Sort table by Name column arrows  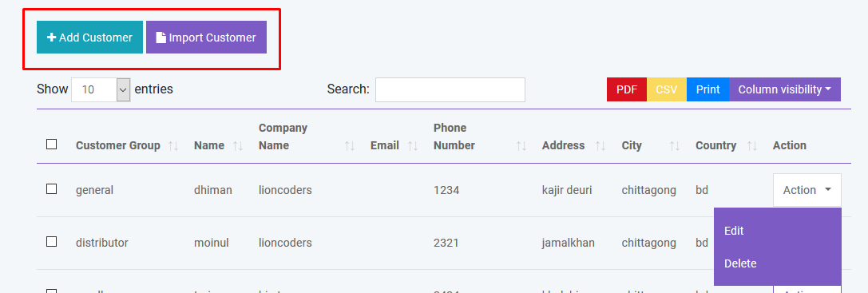238,145
